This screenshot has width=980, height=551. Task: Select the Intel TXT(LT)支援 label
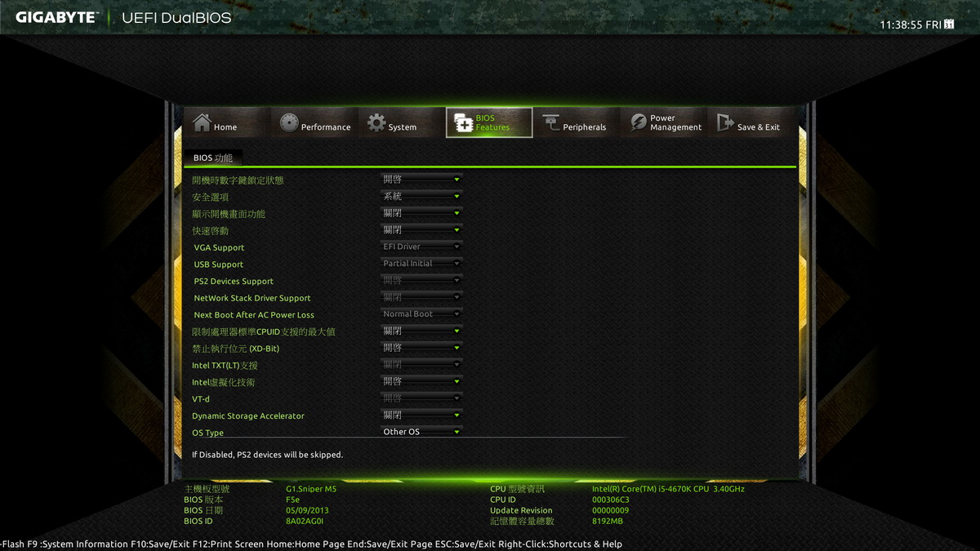click(x=225, y=366)
